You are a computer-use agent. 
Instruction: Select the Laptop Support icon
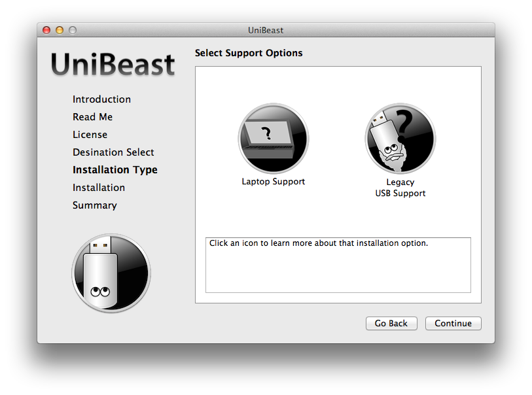(x=273, y=139)
